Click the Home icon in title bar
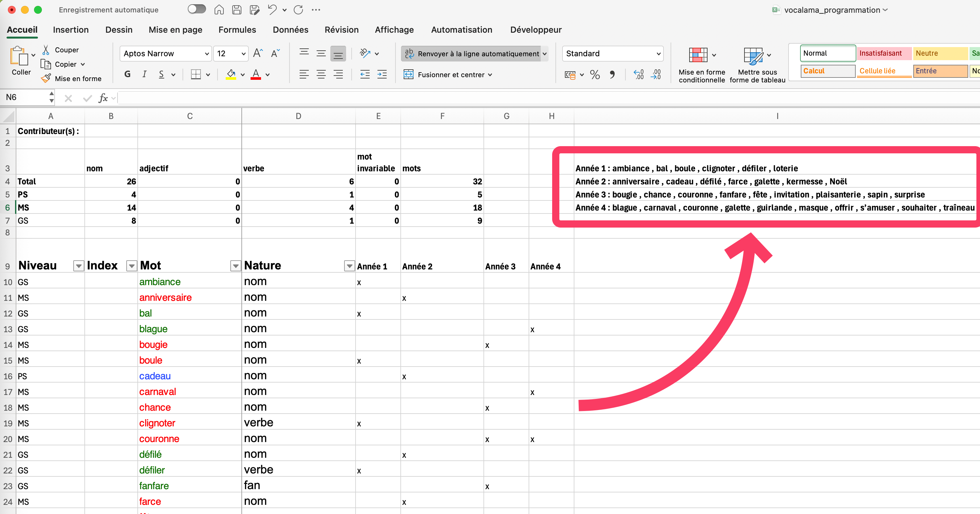Viewport: 980px width, 514px height. [x=219, y=9]
